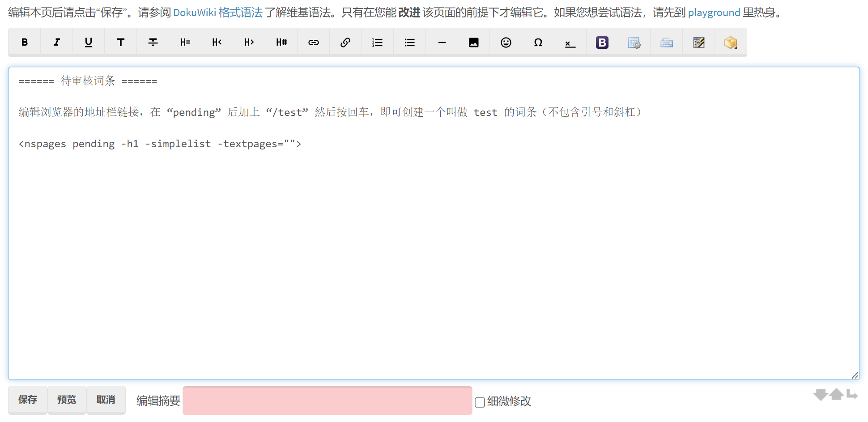Toggle bold text formatting
The width and height of the screenshot is (868, 422).
pyautogui.click(x=25, y=42)
